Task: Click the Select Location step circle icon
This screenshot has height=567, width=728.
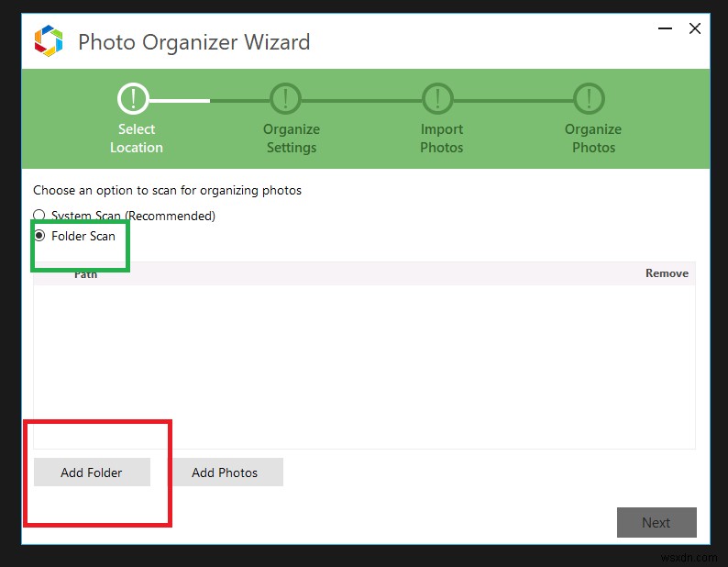Action: (x=133, y=98)
